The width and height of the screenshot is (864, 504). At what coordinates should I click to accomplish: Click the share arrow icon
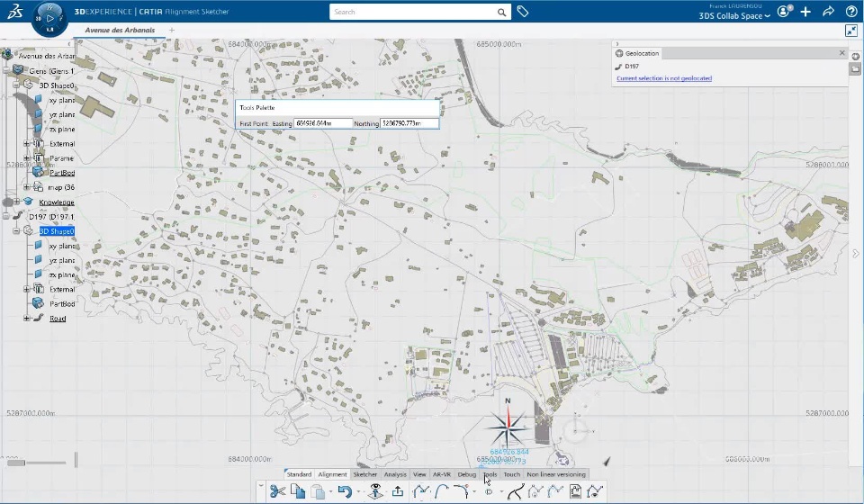pos(828,12)
